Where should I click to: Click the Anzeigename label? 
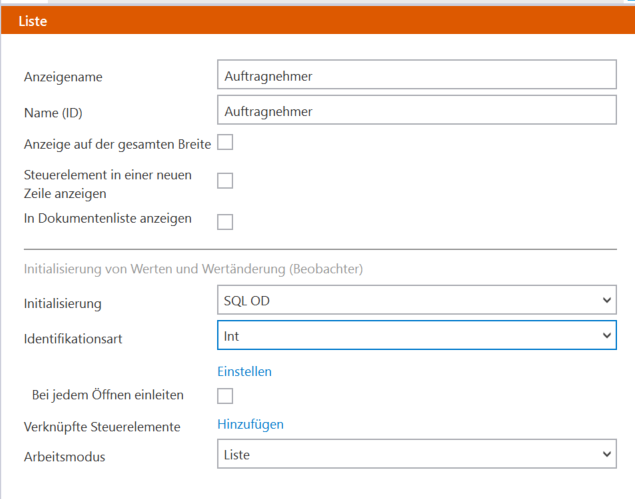point(63,77)
